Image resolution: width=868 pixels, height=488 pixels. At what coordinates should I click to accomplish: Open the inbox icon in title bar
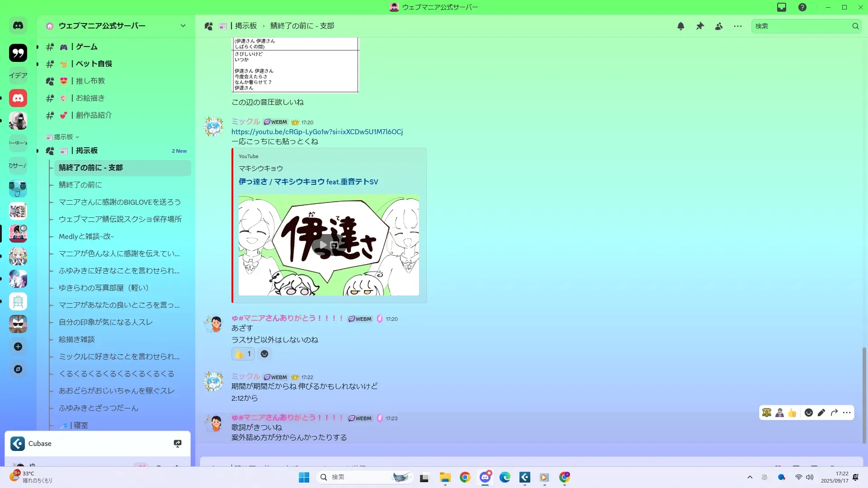[782, 7]
